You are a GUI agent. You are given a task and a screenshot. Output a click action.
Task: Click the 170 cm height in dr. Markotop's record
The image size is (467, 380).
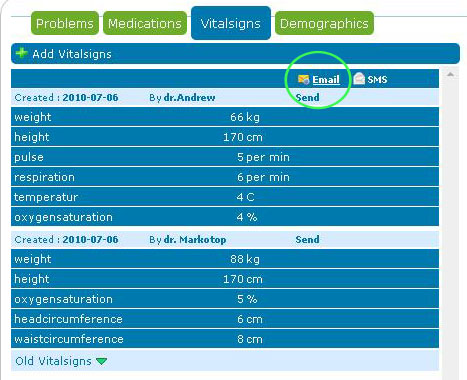click(243, 279)
